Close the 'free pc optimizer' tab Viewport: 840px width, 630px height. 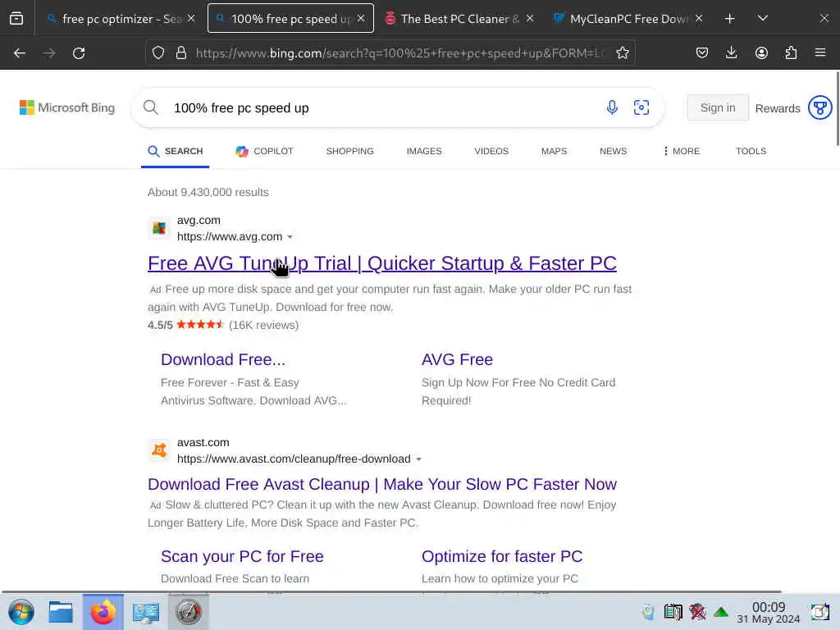pos(191,18)
